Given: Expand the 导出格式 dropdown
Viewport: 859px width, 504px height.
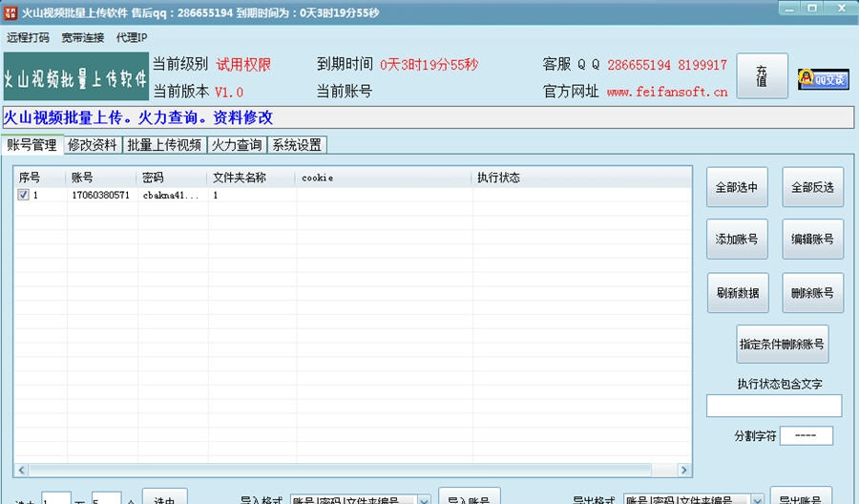Looking at the screenshot, I should tap(756, 500).
